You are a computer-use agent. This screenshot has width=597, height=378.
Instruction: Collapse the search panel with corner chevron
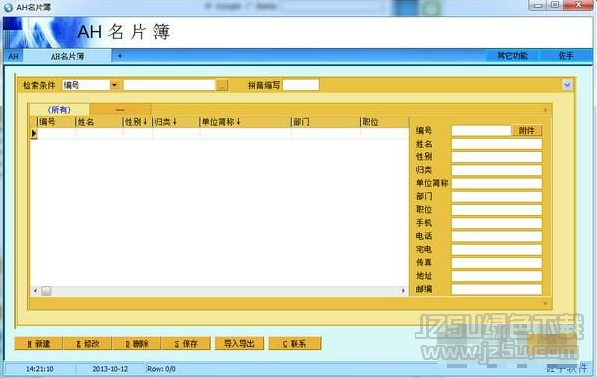(x=567, y=85)
